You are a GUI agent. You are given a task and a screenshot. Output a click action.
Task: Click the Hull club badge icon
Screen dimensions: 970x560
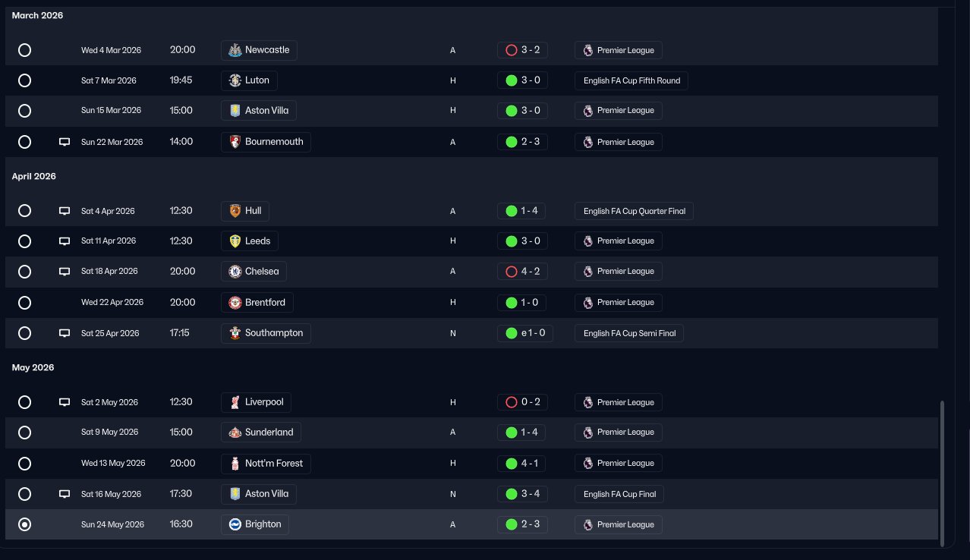(235, 211)
